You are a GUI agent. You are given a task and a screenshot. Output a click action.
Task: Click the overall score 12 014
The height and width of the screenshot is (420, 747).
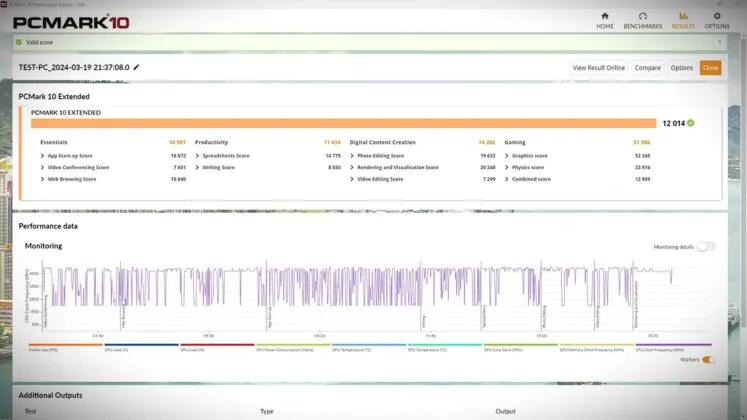673,123
